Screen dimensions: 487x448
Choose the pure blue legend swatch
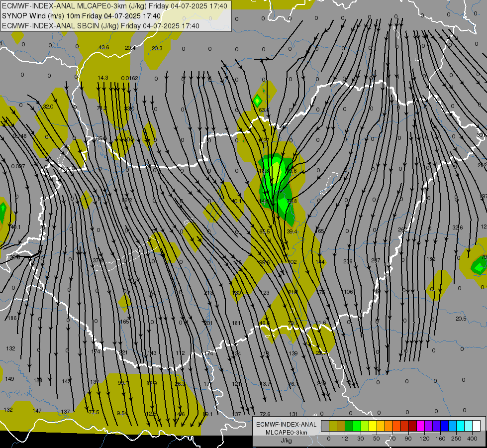coord(444,426)
